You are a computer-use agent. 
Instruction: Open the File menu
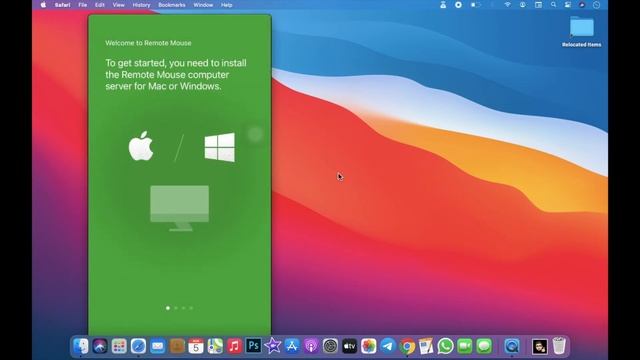[83, 5]
